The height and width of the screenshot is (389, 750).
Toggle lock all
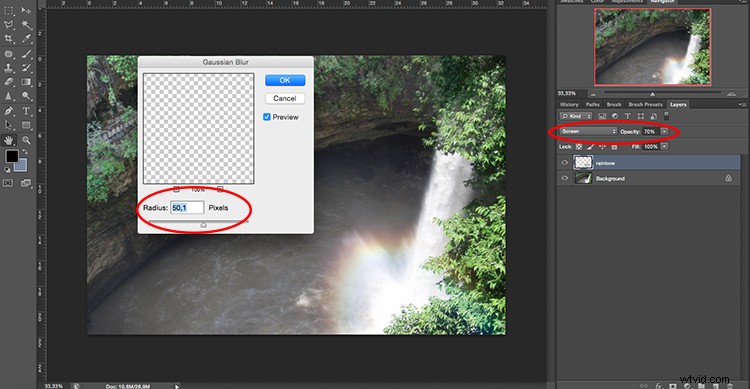pos(615,146)
